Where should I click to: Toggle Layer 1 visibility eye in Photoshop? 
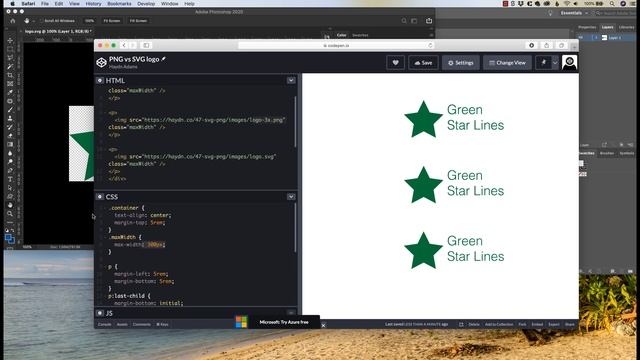[581, 38]
